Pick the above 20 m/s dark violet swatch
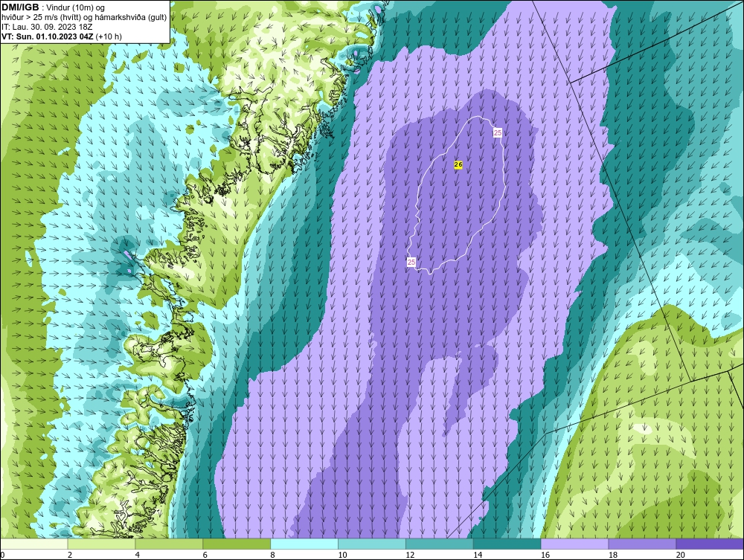Screen dimensions: 744x560 [710, 544]
